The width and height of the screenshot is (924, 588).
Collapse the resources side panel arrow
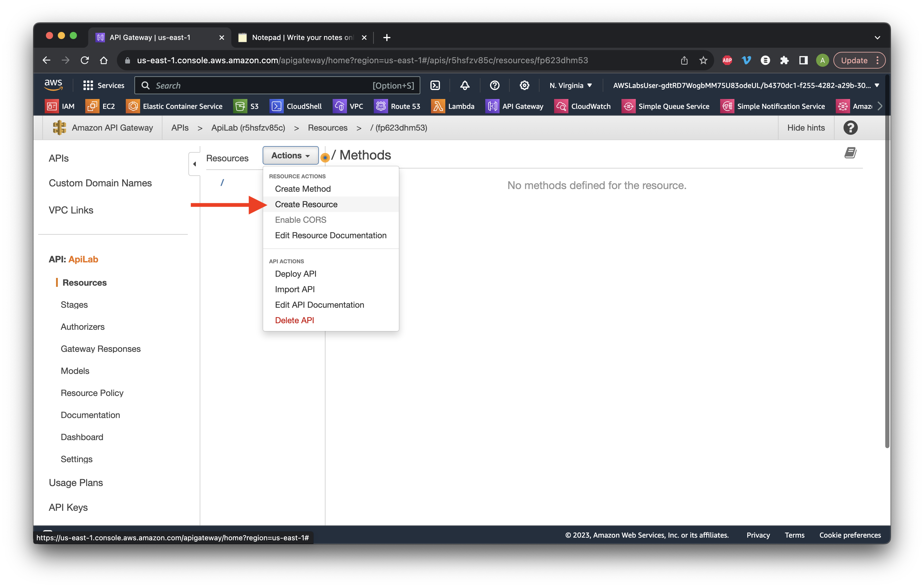tap(195, 164)
